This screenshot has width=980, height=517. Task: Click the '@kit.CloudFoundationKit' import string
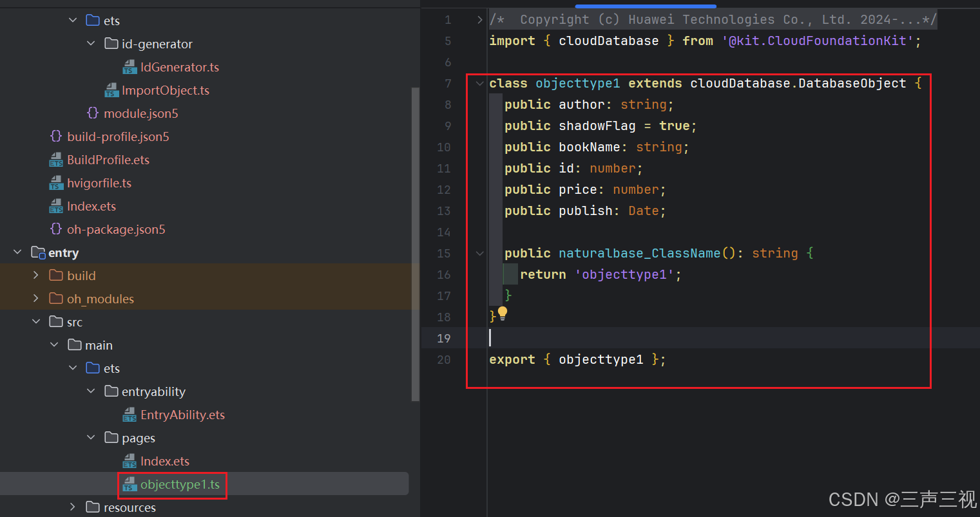[818, 41]
